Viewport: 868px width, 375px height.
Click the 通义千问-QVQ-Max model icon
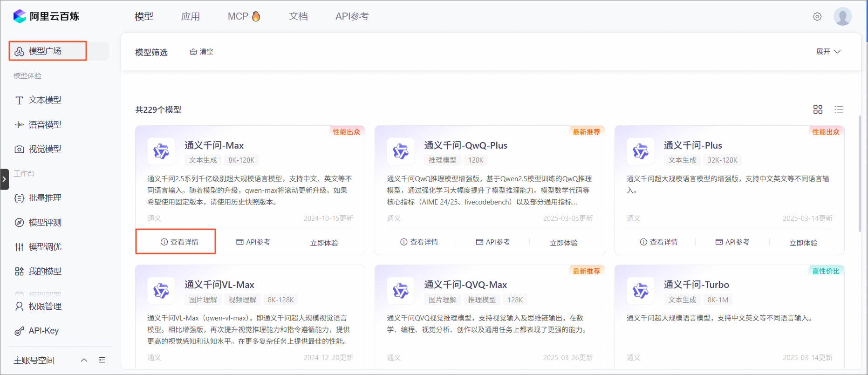coord(401,290)
